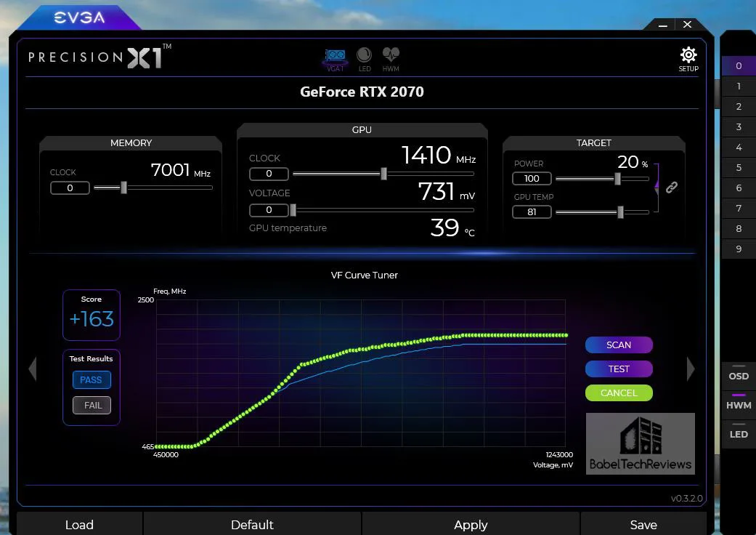Minimize the Precision X1 window
756x535 pixels.
pyautogui.click(x=663, y=25)
